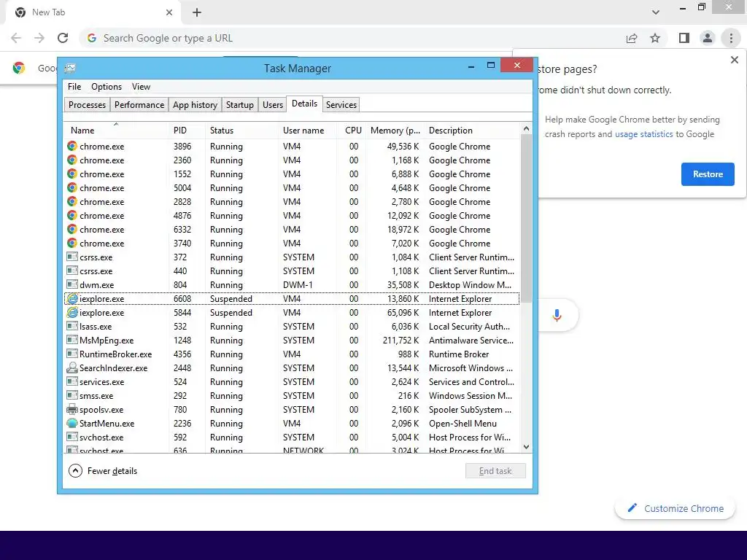Open the usage statistics link
The width and height of the screenshot is (747, 560).
pos(643,134)
